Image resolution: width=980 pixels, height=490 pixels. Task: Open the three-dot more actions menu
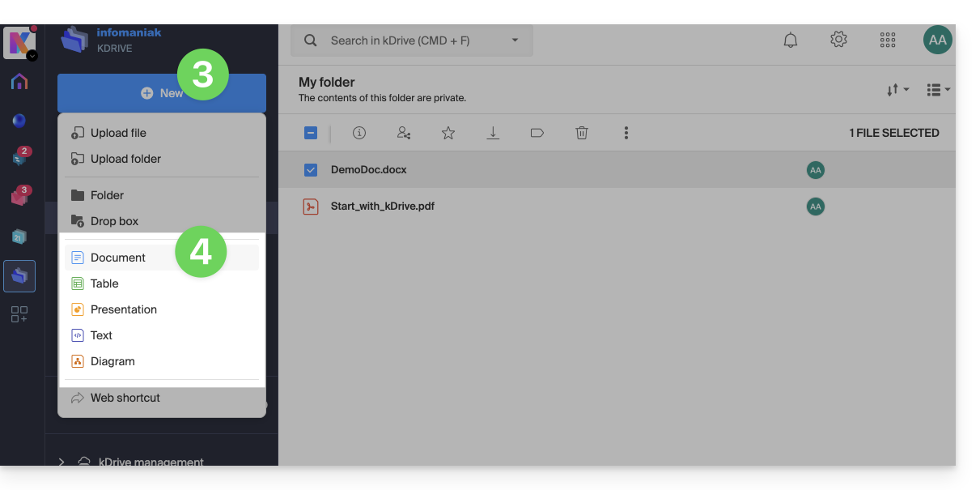click(x=626, y=134)
